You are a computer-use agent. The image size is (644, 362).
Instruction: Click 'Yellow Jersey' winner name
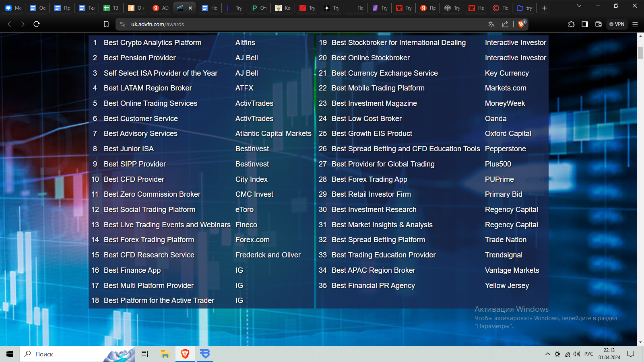click(x=507, y=286)
